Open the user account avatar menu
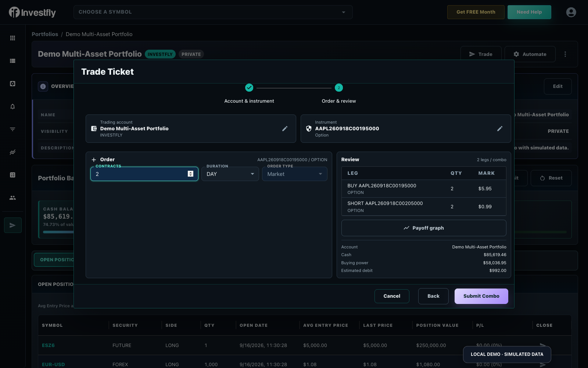 [571, 12]
